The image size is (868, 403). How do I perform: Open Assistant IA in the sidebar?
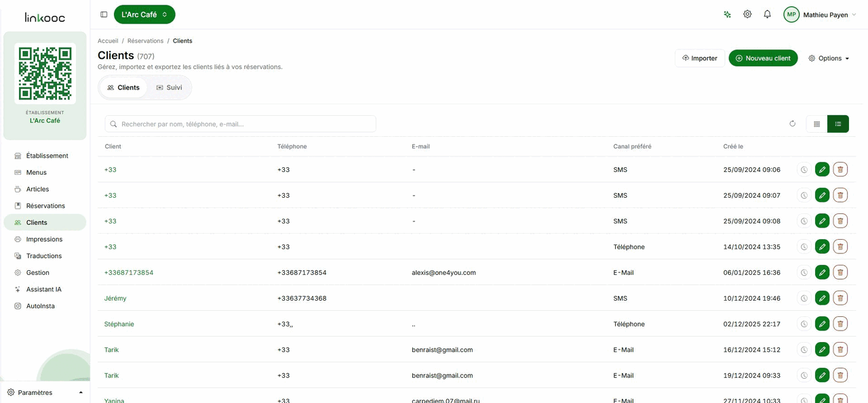(45, 289)
